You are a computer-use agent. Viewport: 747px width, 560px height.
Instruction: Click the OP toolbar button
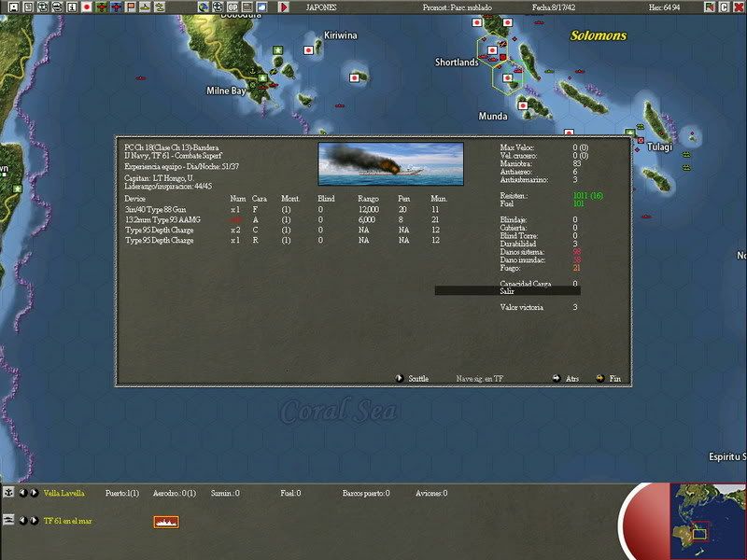pos(233,7)
